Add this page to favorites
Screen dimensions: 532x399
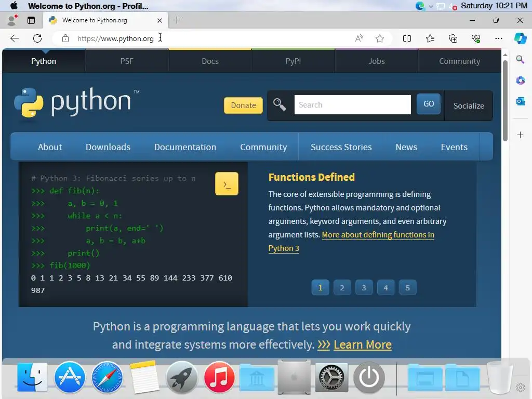coord(380,38)
